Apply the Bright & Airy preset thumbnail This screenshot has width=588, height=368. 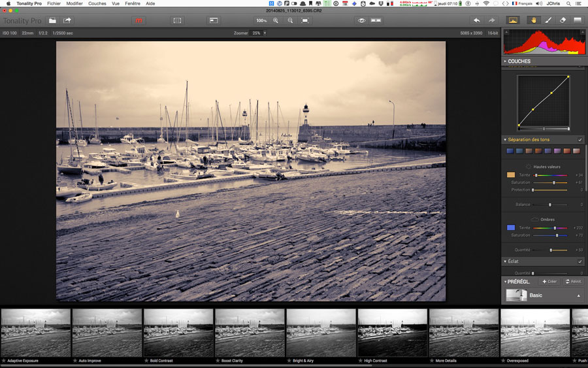(321, 333)
